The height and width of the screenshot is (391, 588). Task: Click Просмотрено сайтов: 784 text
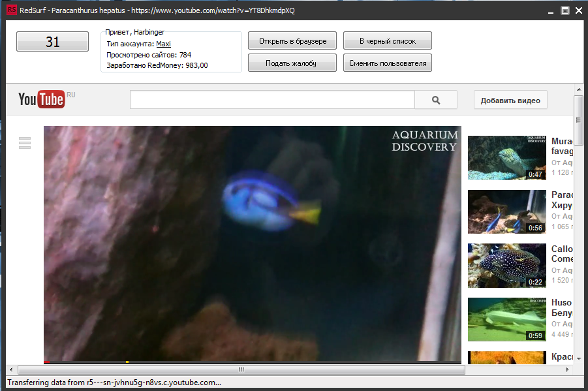(x=149, y=55)
